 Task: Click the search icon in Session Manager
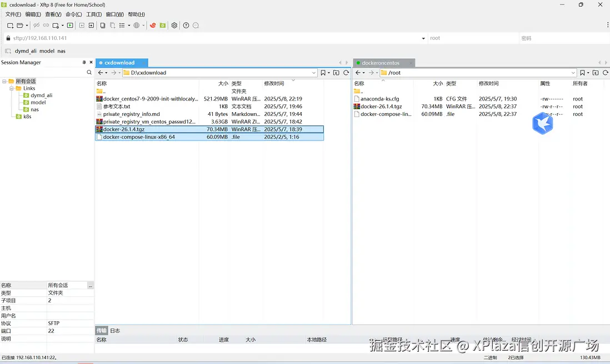pyautogui.click(x=89, y=72)
